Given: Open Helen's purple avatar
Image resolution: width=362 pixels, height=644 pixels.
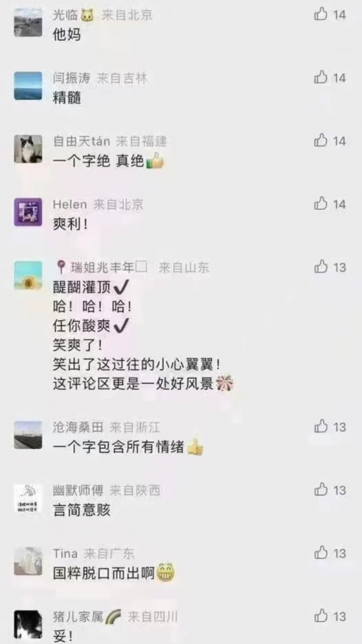Looking at the screenshot, I should [28, 212].
